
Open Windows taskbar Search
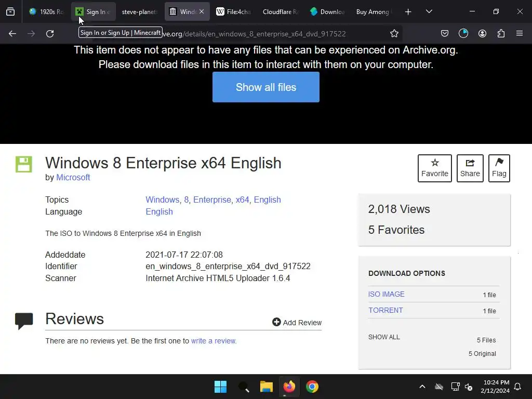pyautogui.click(x=244, y=387)
